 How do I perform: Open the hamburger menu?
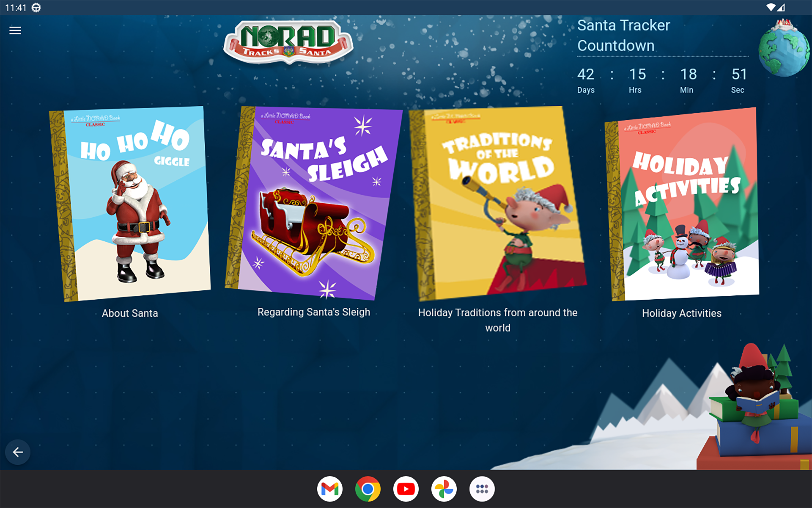pyautogui.click(x=15, y=30)
